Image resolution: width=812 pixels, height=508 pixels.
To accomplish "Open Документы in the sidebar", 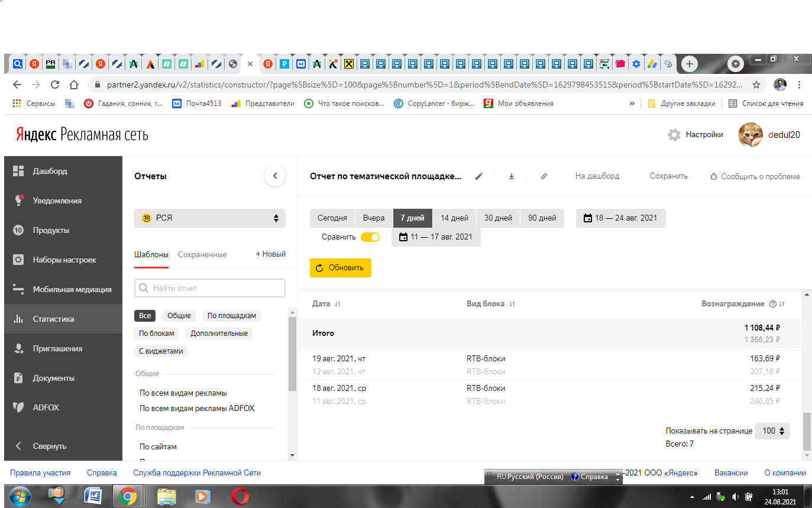I will pos(63,378).
